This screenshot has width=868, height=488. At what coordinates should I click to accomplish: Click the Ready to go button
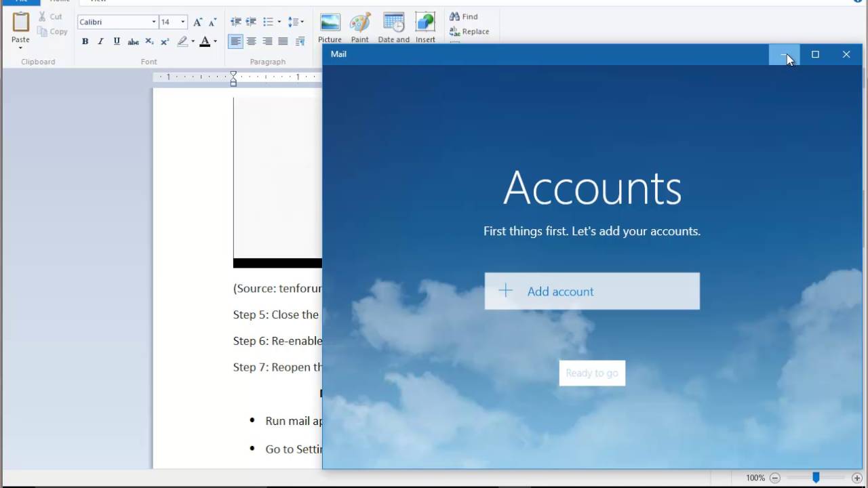click(592, 373)
